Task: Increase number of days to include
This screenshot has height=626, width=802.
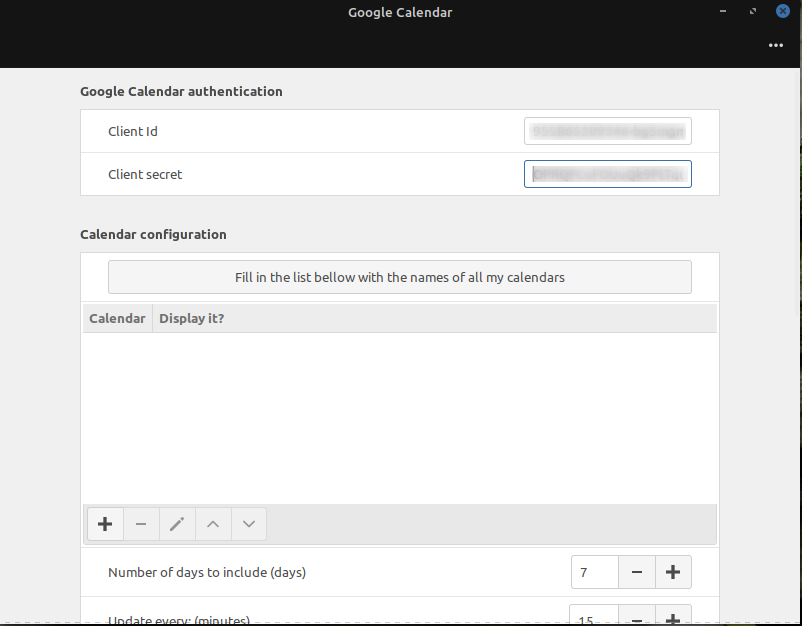Action: 673,572
